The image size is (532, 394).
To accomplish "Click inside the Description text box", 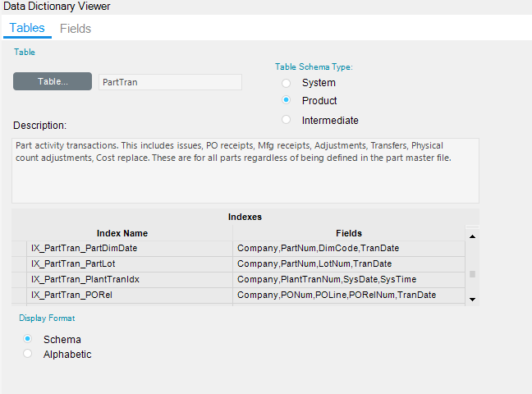I will pos(245,171).
